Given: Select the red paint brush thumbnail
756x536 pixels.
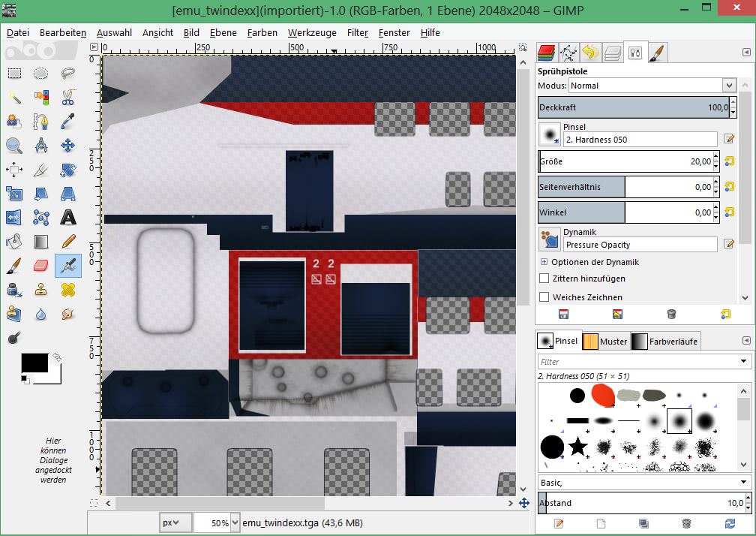Looking at the screenshot, I should coord(603,395).
